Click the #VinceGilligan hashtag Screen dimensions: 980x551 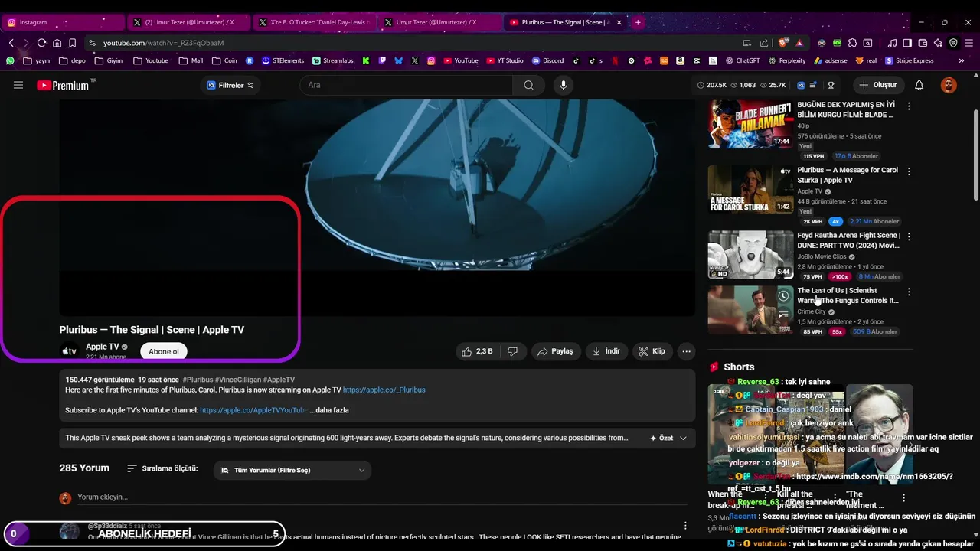tap(237, 380)
